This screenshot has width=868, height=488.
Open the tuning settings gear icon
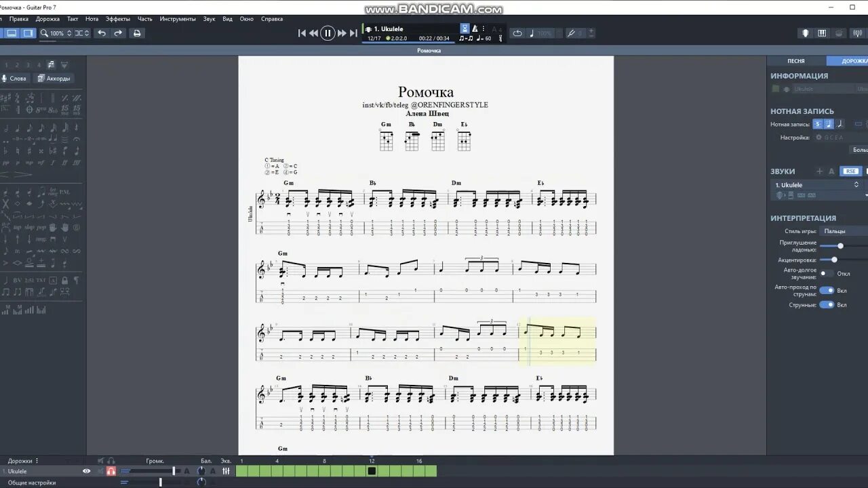click(x=818, y=137)
